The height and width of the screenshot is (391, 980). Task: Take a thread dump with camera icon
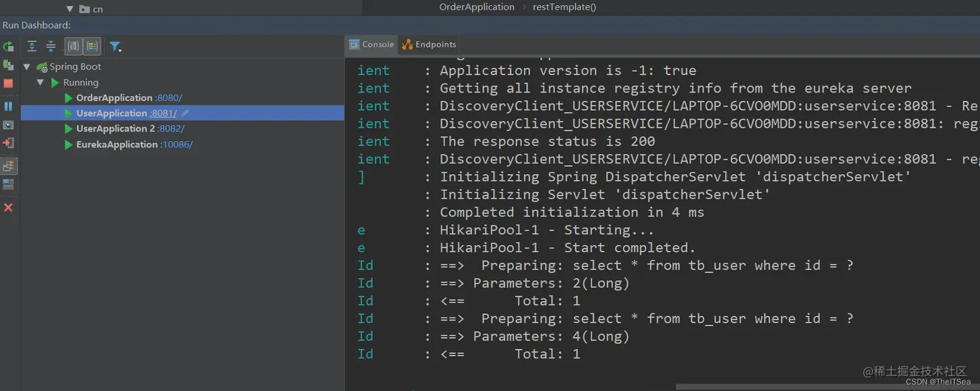(8, 125)
